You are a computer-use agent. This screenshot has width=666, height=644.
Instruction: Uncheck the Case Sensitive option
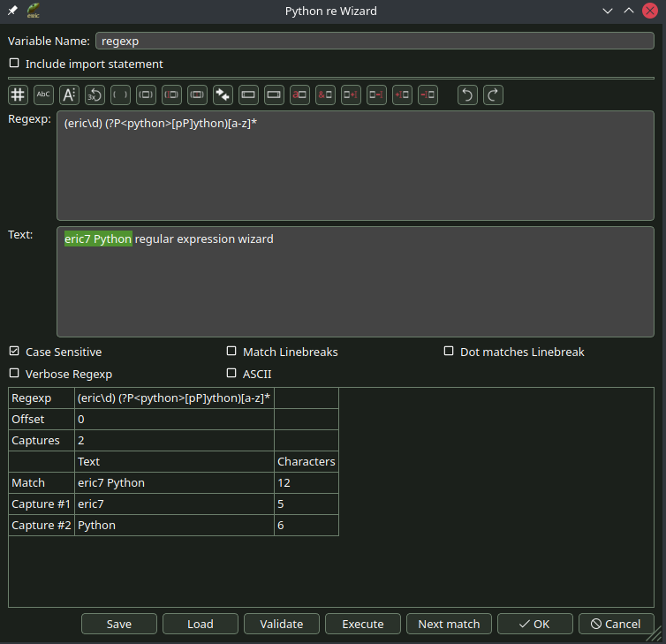point(14,352)
